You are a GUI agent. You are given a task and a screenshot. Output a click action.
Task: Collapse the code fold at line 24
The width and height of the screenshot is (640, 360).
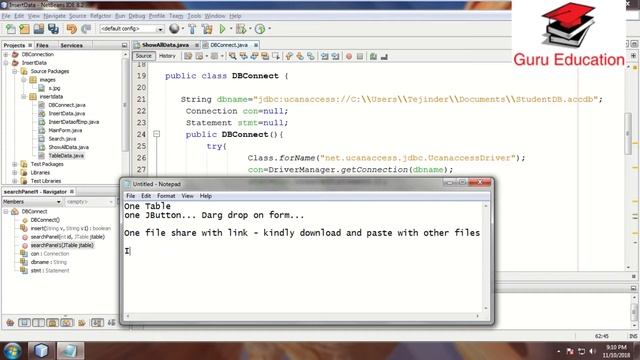[x=156, y=134]
